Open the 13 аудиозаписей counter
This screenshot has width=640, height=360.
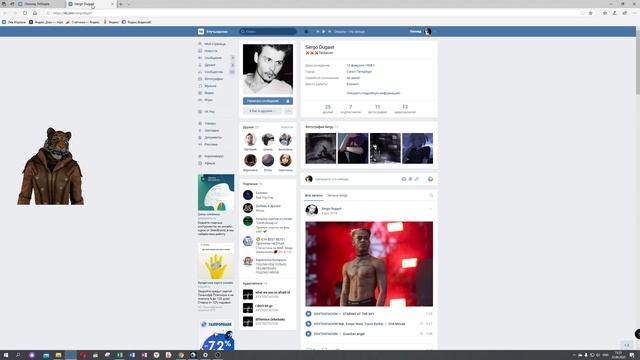coord(405,109)
